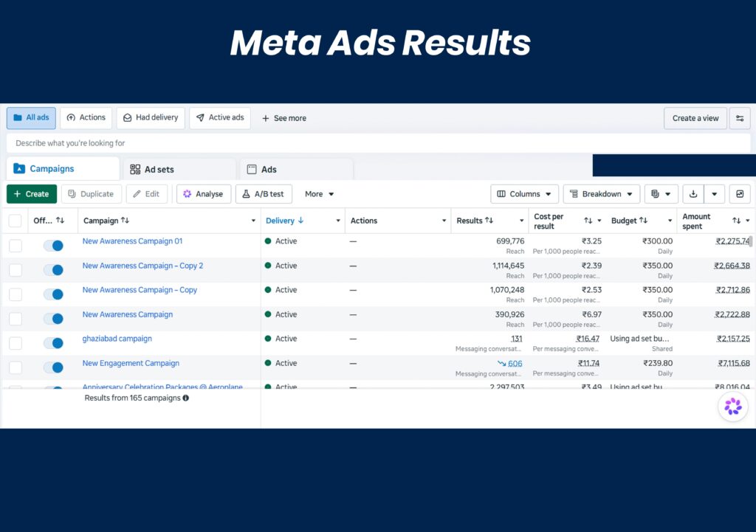This screenshot has width=756, height=532.
Task: Sort by Budget column arrows
Action: (643, 220)
